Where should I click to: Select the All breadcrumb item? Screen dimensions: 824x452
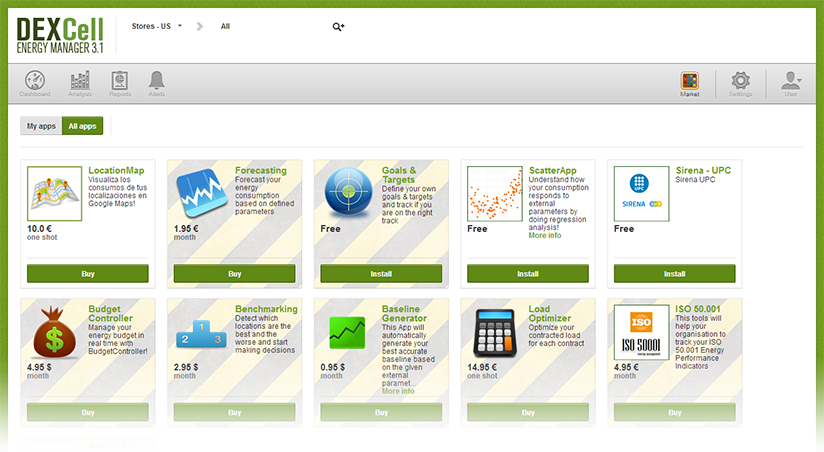[225, 26]
